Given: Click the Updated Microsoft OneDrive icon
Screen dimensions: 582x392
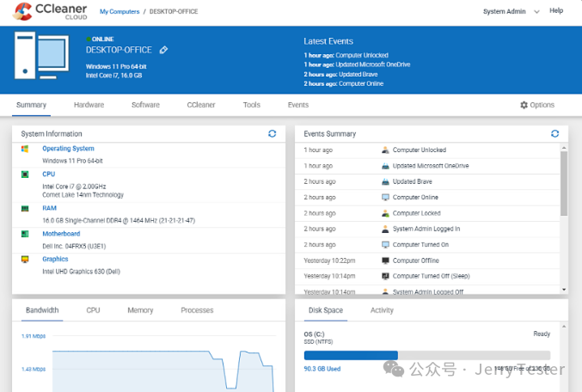Looking at the screenshot, I should click(x=385, y=166).
